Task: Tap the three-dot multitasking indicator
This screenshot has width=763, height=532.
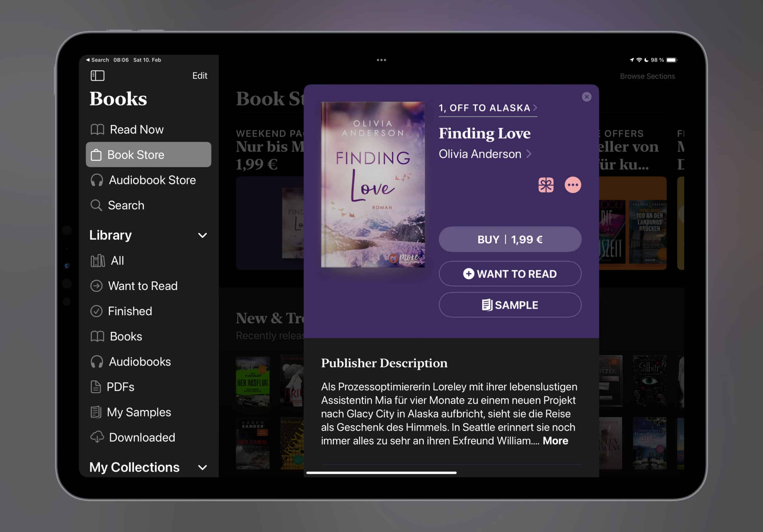Action: coord(381,60)
